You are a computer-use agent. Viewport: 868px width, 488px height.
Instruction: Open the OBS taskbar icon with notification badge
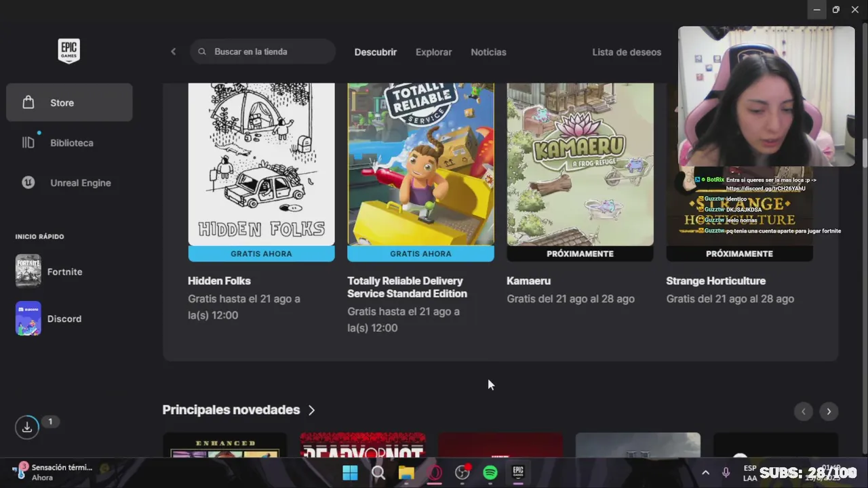tap(463, 472)
